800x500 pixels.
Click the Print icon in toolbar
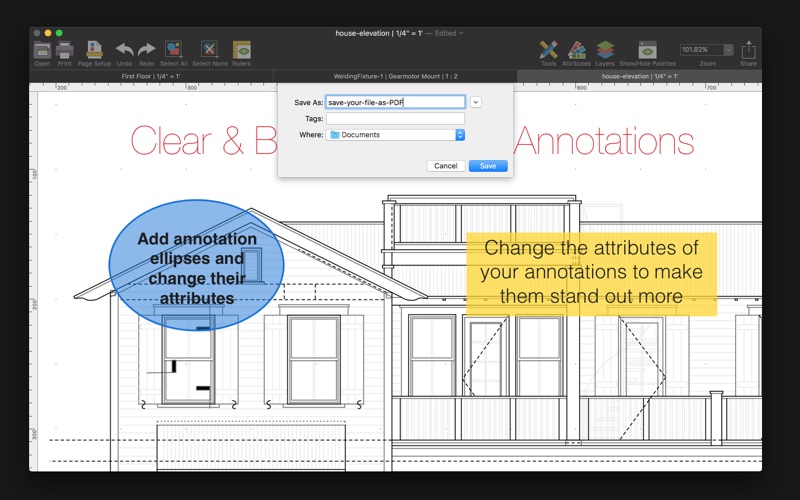(x=64, y=50)
